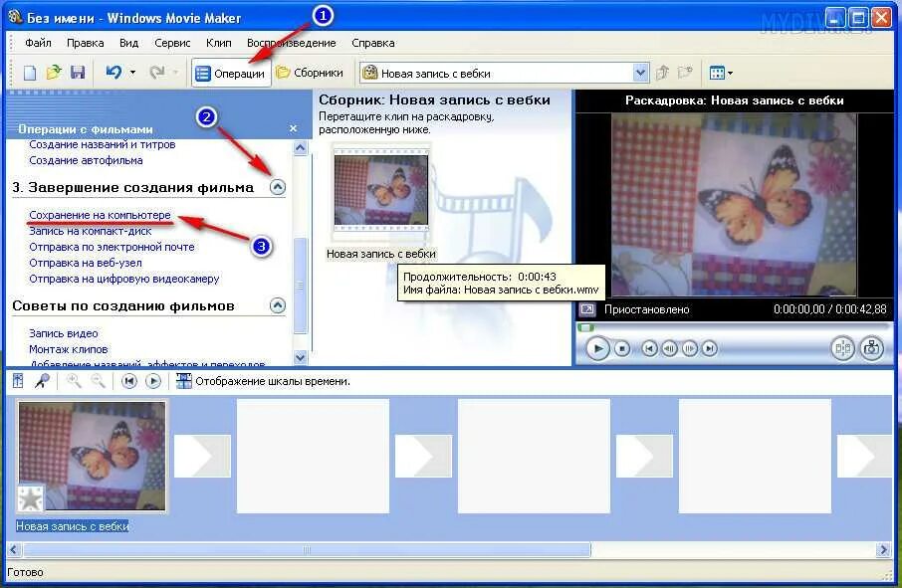Open a project with the folder icon
902x588 pixels.
54,73
